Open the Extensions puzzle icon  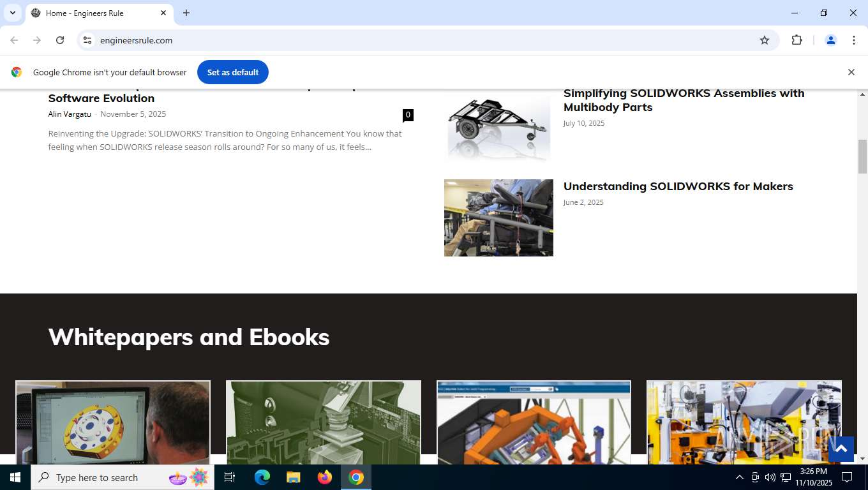tap(797, 40)
